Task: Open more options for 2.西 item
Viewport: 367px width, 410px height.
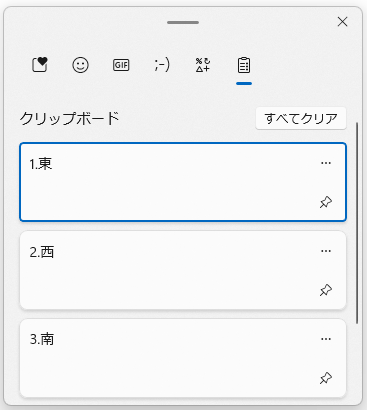Action: (x=326, y=251)
